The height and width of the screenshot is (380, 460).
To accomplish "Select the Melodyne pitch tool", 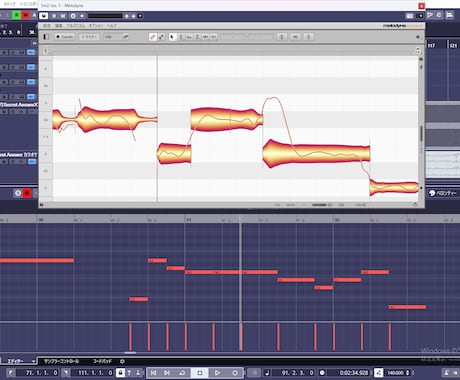I will tap(181, 37).
